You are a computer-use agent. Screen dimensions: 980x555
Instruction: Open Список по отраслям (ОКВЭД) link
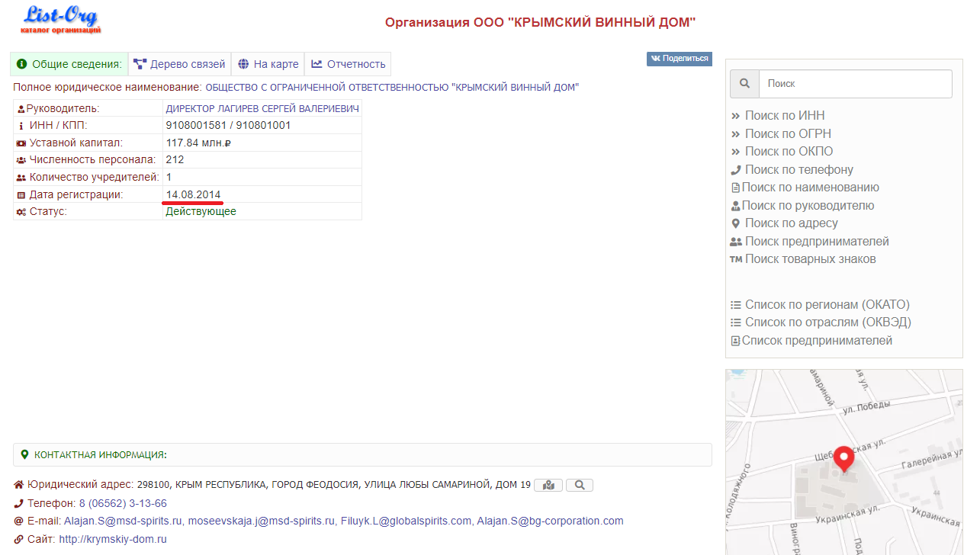pos(827,322)
